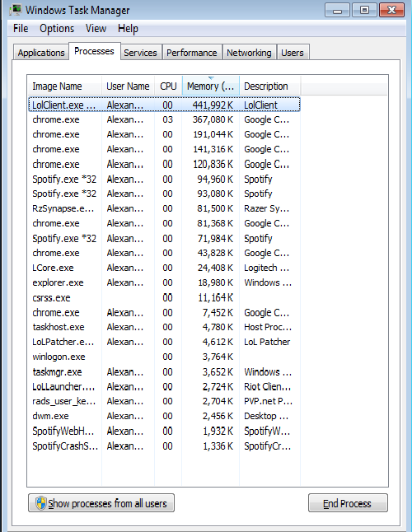Sort by User Name column header
Image resolution: width=412 pixels, height=532 pixels.
128,86
